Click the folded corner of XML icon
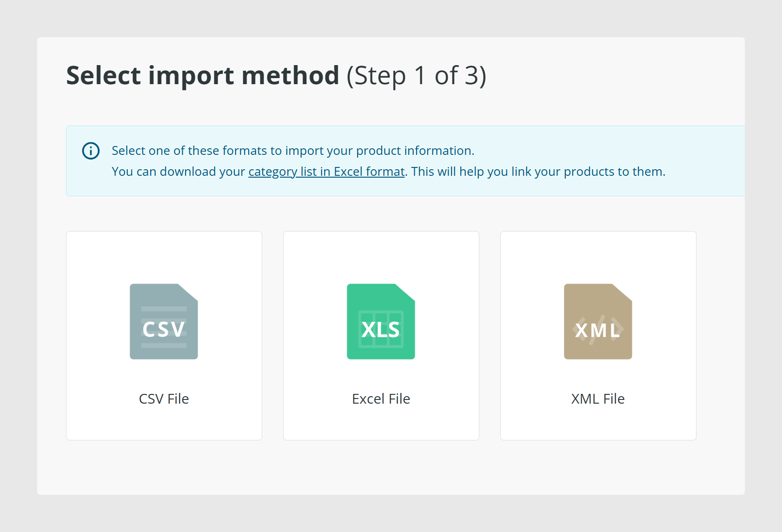This screenshot has width=782, height=532. click(x=623, y=293)
